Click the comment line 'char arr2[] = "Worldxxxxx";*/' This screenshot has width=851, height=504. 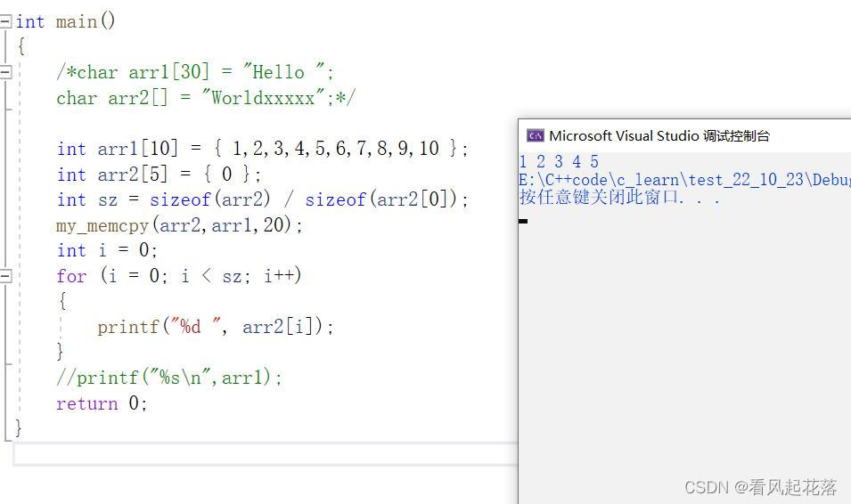coord(206,98)
